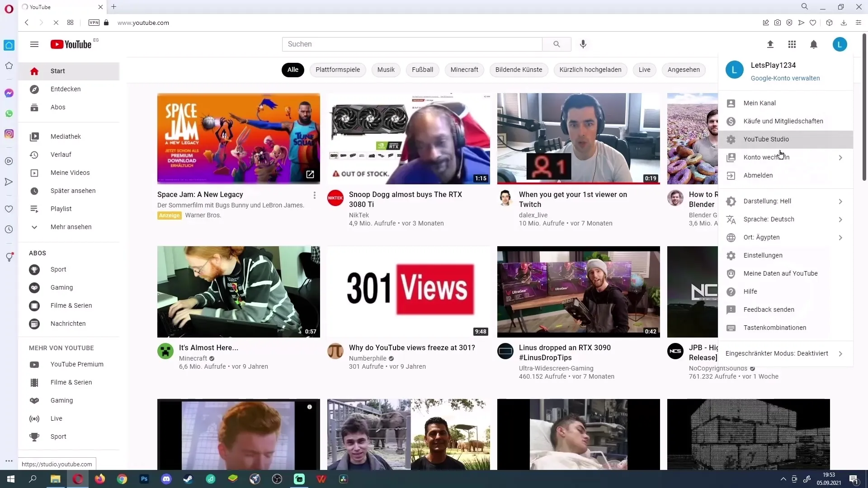Click the YouTube home Start icon

(x=34, y=71)
